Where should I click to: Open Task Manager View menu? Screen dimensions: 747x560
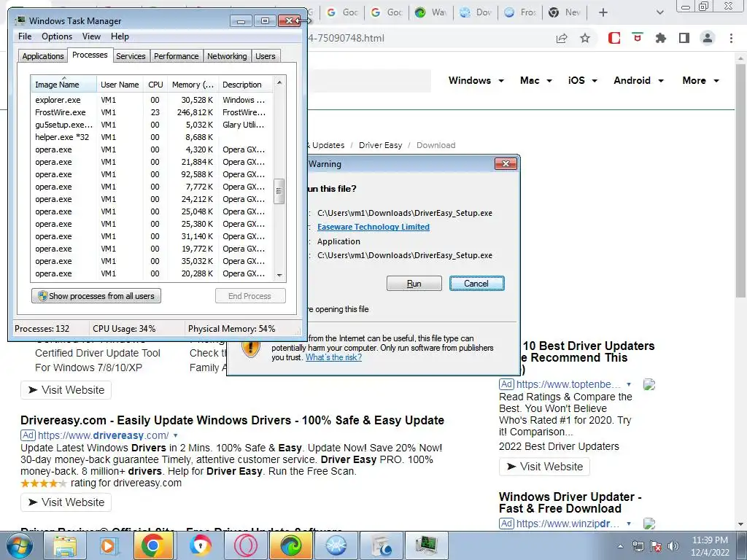click(x=91, y=36)
